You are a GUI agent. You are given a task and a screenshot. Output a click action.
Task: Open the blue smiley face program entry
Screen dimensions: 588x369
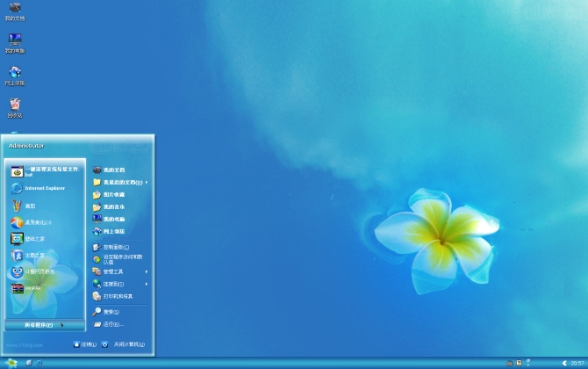(32, 271)
